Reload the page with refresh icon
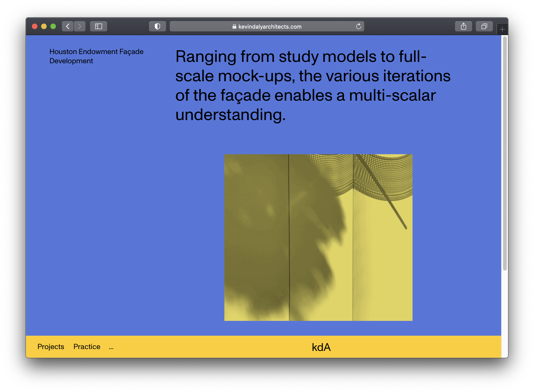Image resolution: width=534 pixels, height=392 pixels. pos(358,26)
